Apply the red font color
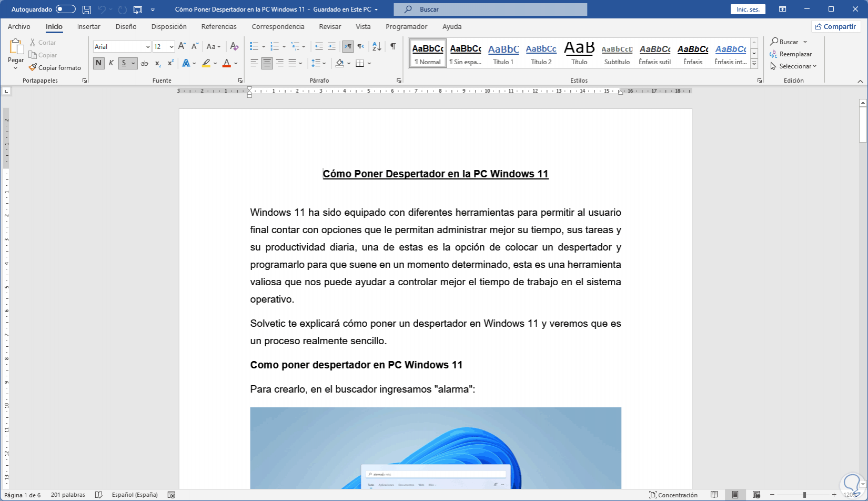Screen dimensions: 868x501 [227, 63]
